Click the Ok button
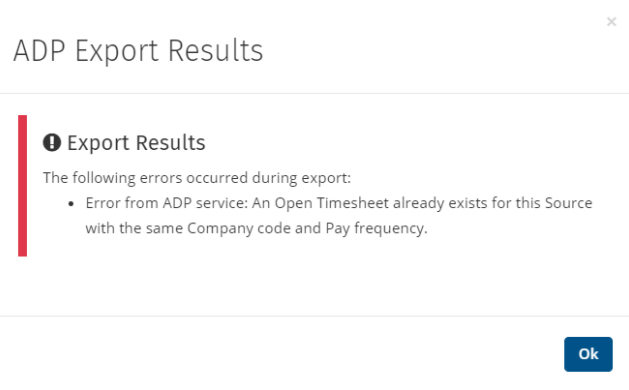Screen dimensions: 629x390 click(x=588, y=354)
